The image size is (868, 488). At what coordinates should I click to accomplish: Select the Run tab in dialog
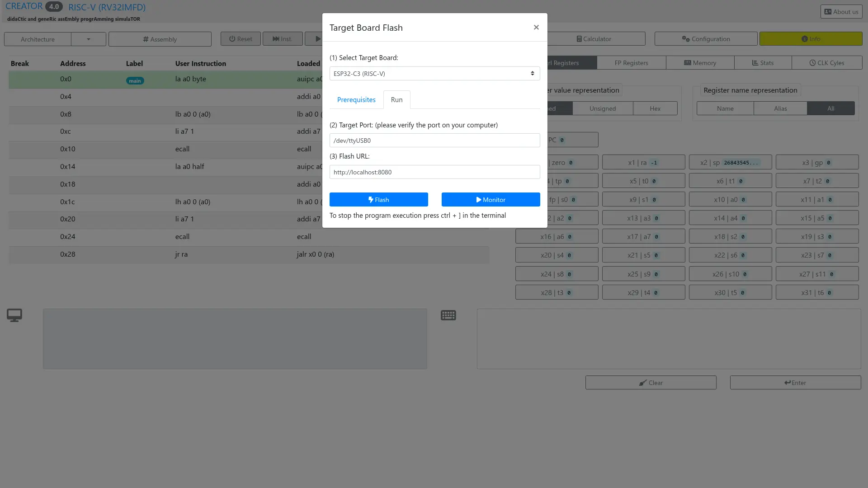coord(396,99)
